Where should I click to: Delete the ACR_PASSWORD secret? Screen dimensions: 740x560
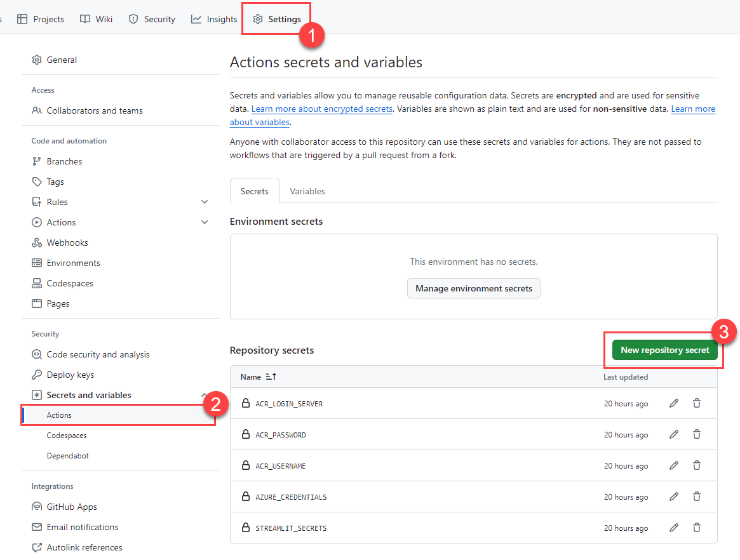coord(697,434)
